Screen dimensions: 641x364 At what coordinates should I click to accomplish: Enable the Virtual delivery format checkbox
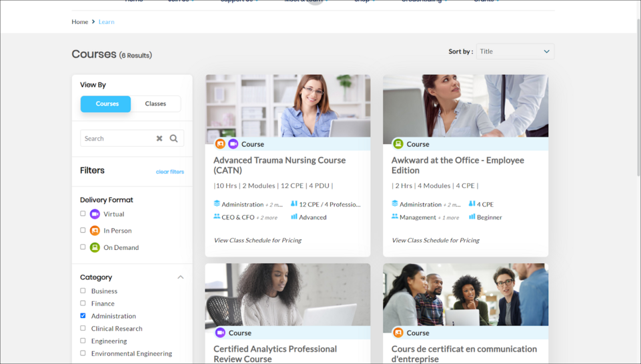83,214
